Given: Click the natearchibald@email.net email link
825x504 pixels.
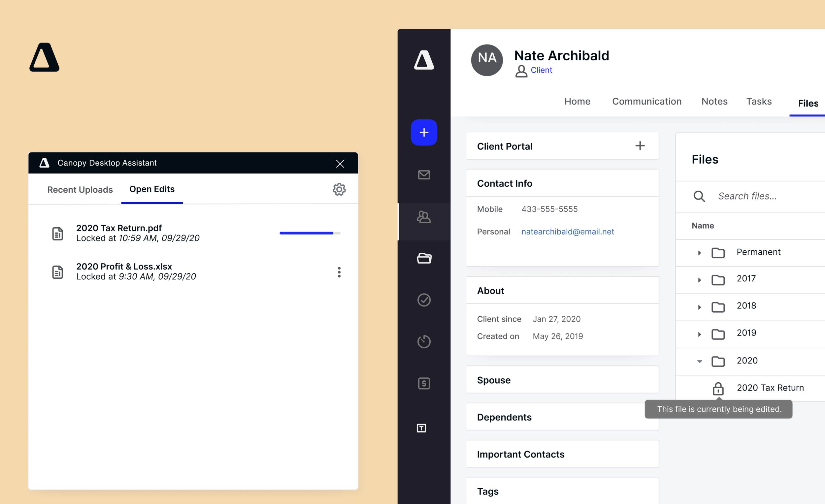Looking at the screenshot, I should 568,232.
